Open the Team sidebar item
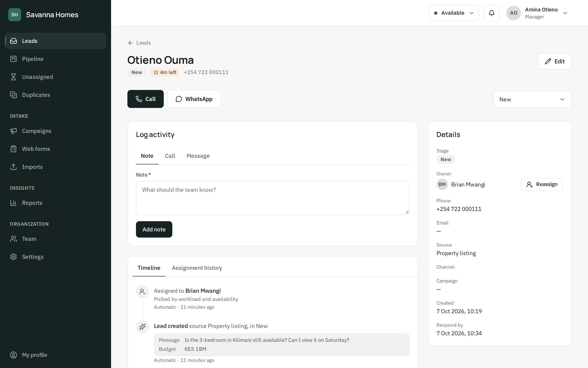Viewport: 588px width, 368px height. click(55, 239)
